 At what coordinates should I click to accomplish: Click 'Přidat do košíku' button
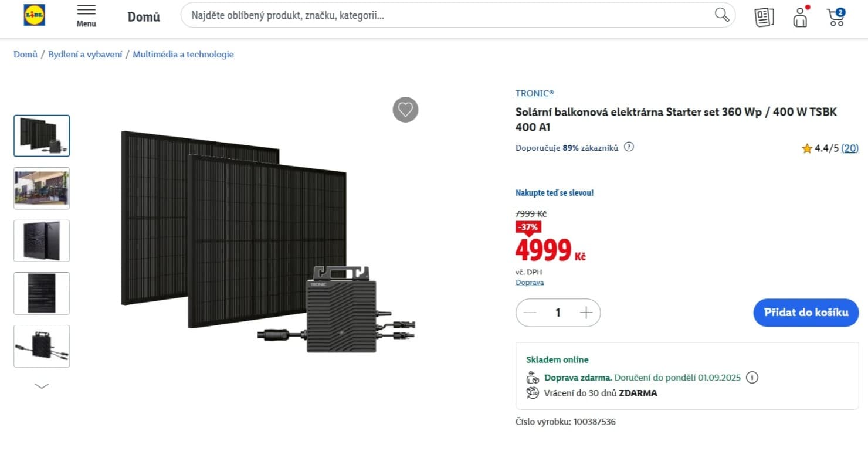806,313
